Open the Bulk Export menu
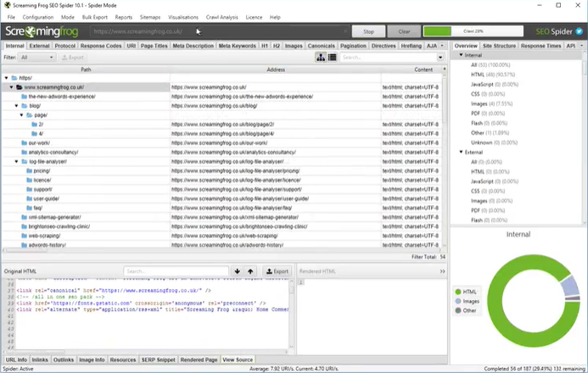 pos(94,17)
